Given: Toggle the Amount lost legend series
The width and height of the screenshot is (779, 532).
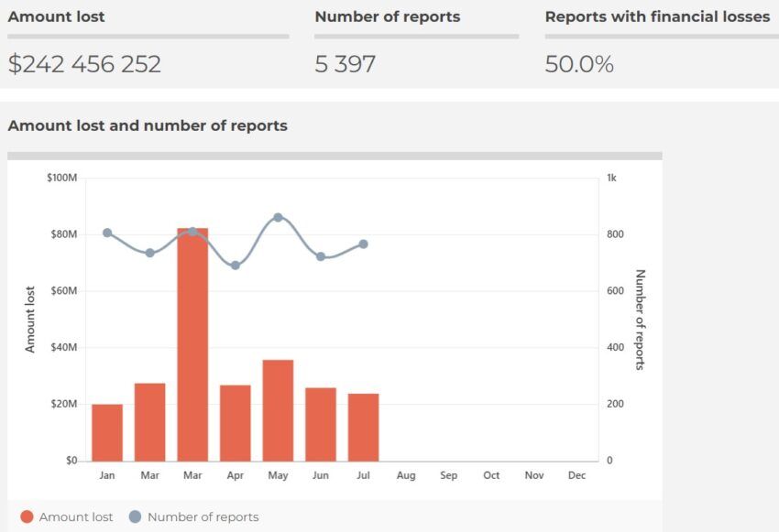Looking at the screenshot, I should (x=67, y=516).
